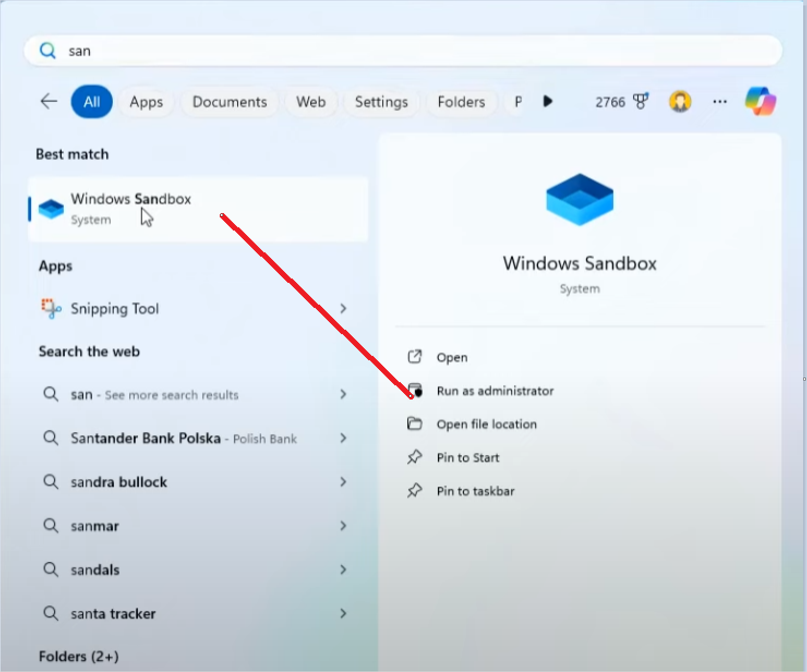Switch to the Documents filter tab
The height and width of the screenshot is (672, 807).
pos(230,102)
